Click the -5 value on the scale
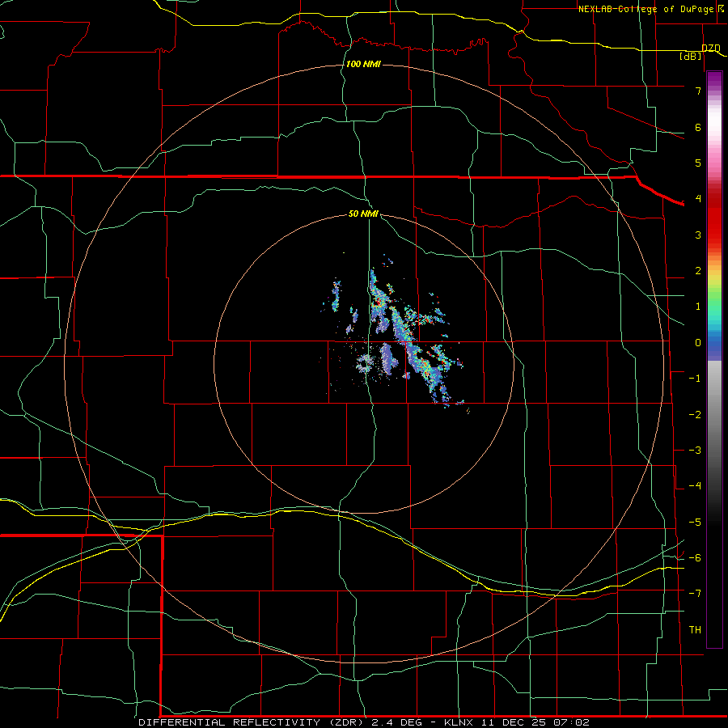 (x=695, y=523)
